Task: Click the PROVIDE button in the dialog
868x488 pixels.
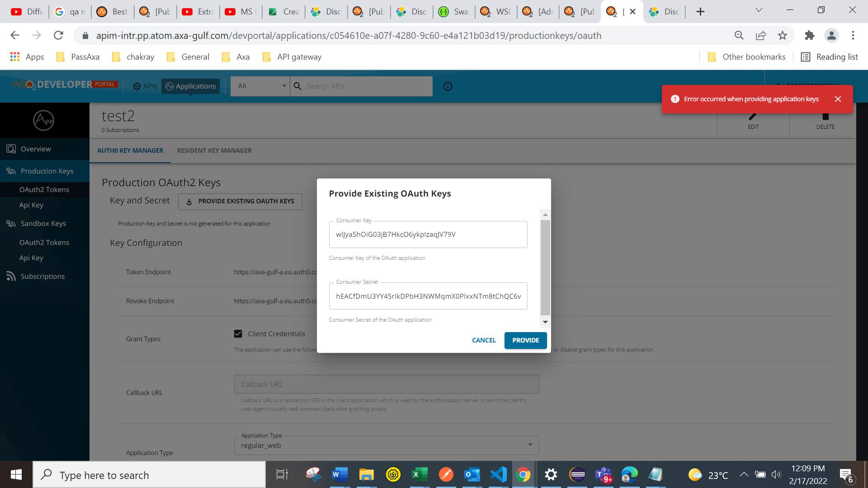Action: (x=525, y=340)
